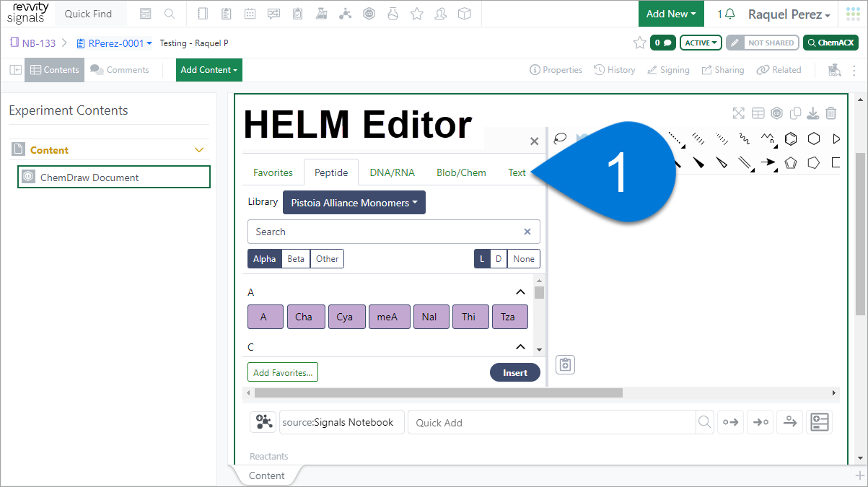This screenshot has height=487, width=868.
Task: Select the wavy bond tool
Action: coord(745,139)
